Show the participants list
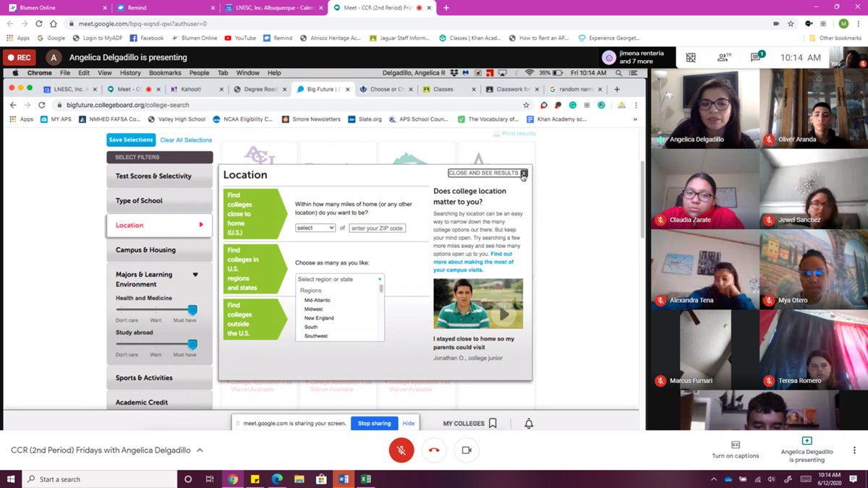This screenshot has height=488, width=868. point(723,57)
